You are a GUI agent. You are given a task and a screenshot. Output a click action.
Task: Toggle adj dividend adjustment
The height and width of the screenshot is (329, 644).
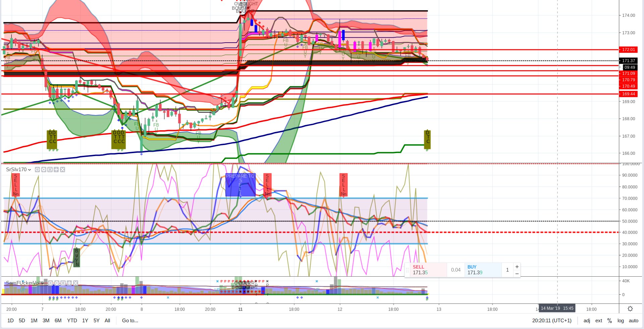[587, 321]
